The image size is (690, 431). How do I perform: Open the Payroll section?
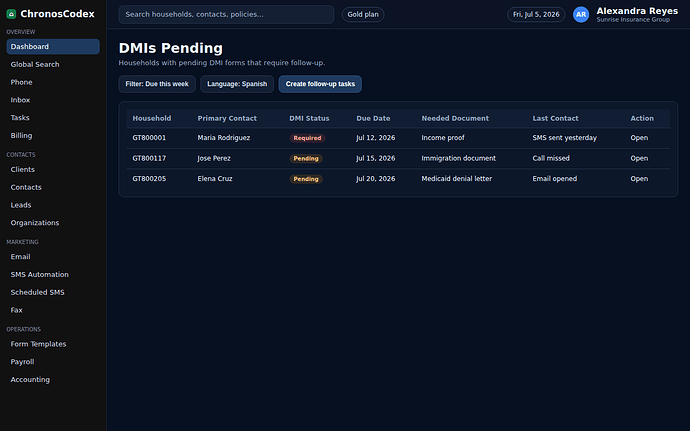[53, 362]
